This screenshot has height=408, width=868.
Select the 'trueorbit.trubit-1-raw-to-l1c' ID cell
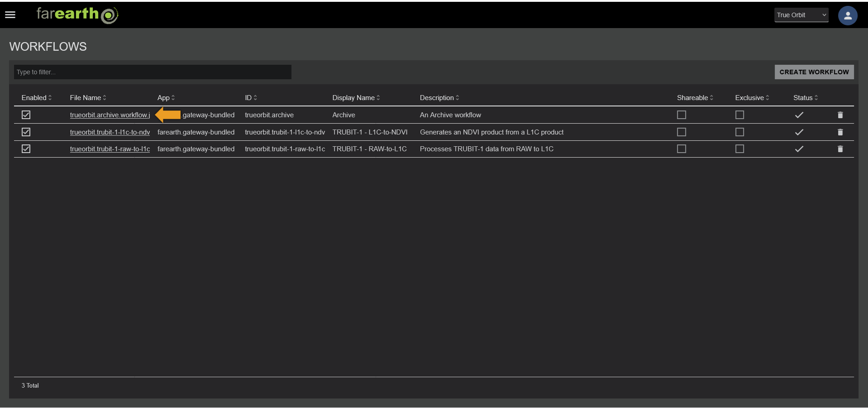pyautogui.click(x=285, y=149)
